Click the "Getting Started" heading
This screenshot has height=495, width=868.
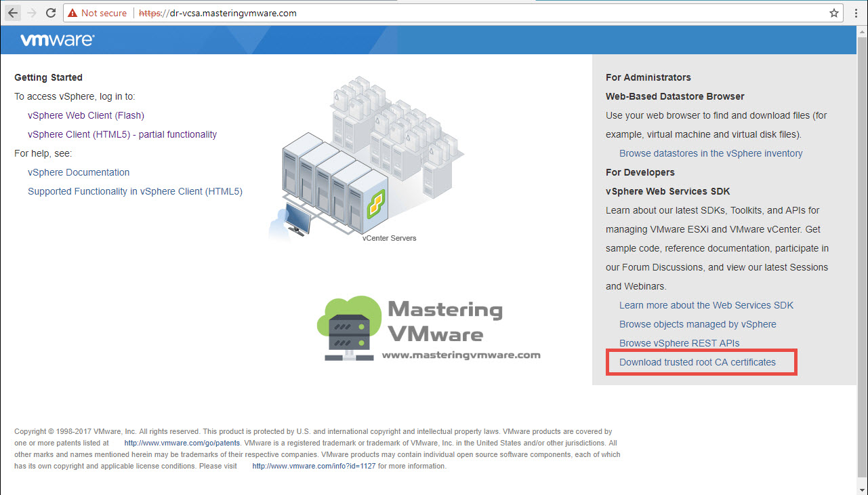(x=48, y=77)
